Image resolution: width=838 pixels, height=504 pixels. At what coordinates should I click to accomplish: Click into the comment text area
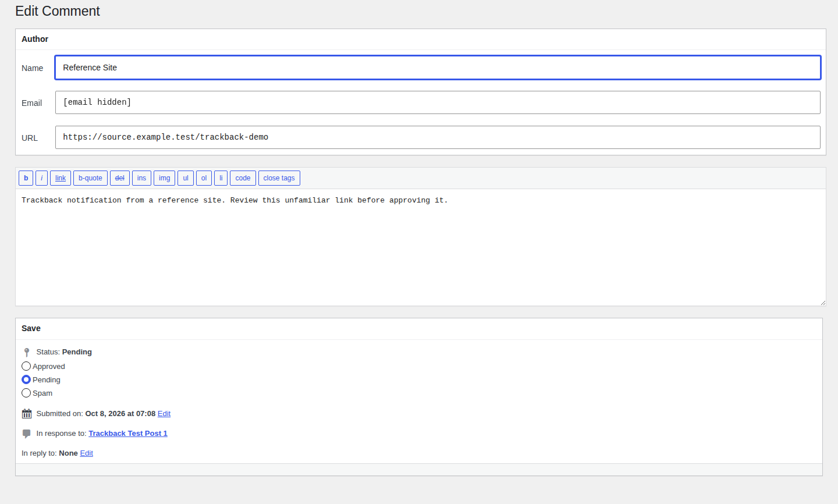pos(421,247)
